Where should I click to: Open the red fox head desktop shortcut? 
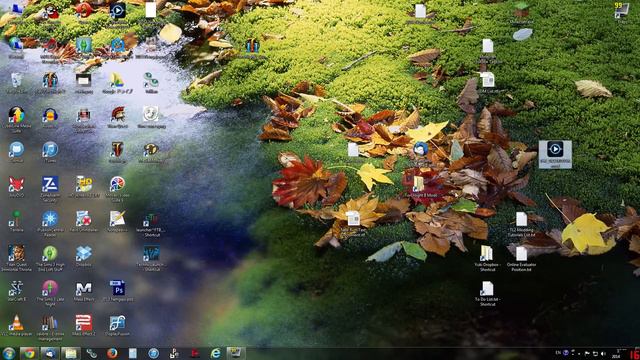pos(16,185)
